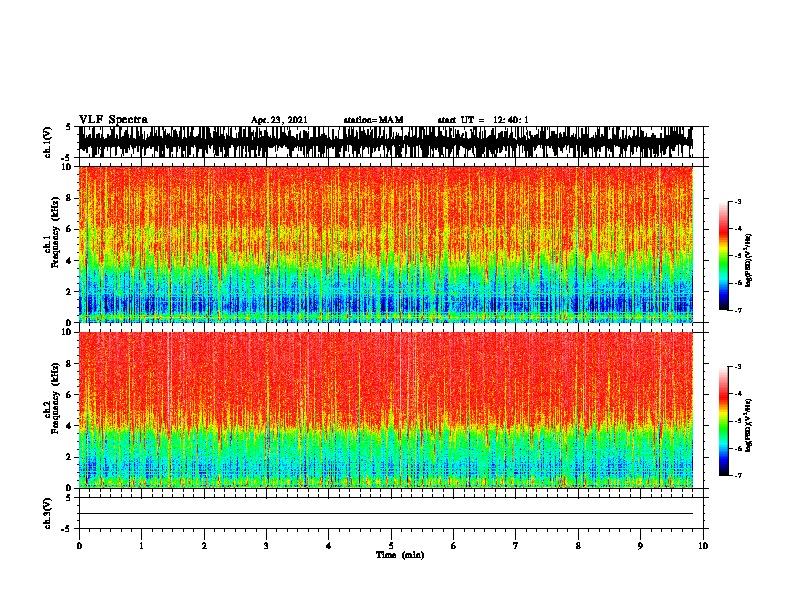Click the log(PSD) label beside ch.1 color scale
The image size is (792, 612).
[x=749, y=260]
